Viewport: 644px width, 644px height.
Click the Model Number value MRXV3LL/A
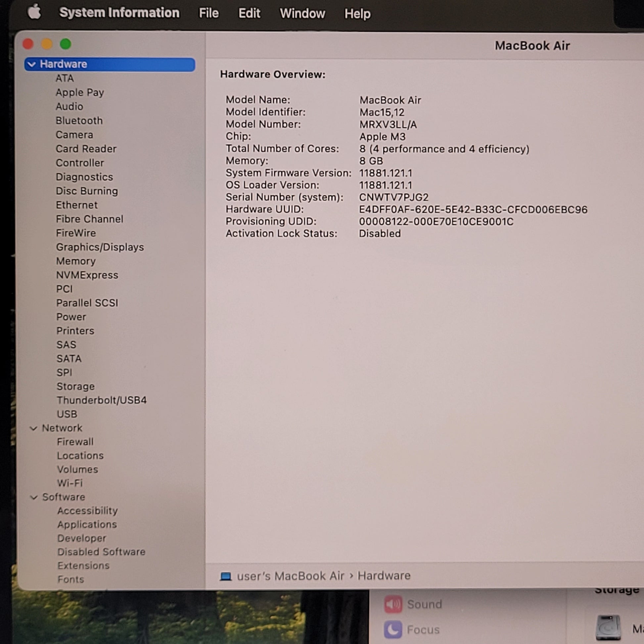tap(388, 125)
